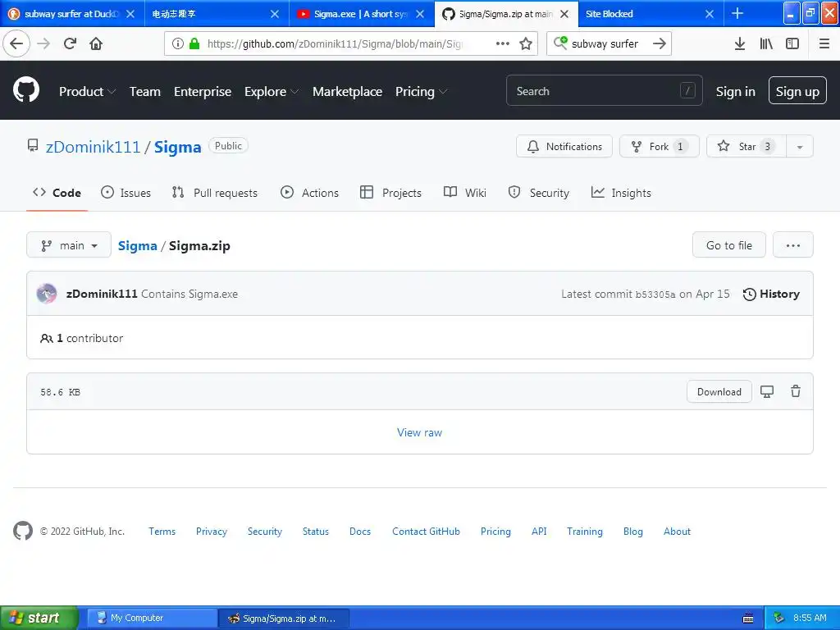Open a new tab with the plus icon
The height and width of the screenshot is (630, 840).
coord(737,13)
